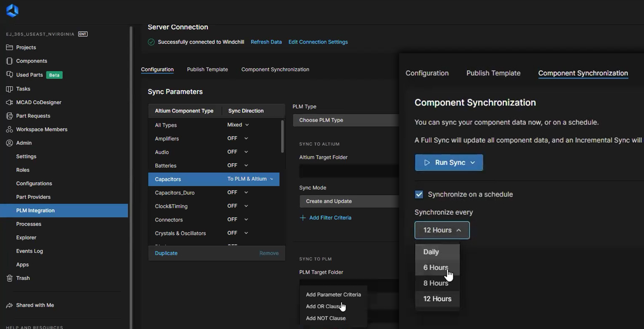Open Part Providers under Admin
This screenshot has width=644, height=329.
tap(33, 197)
